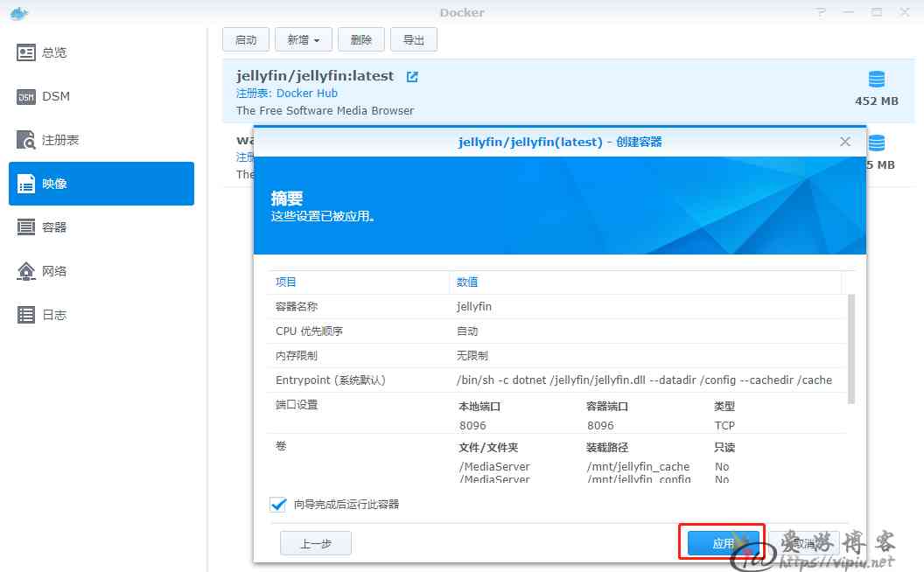Open the 容器 container section

(101, 227)
